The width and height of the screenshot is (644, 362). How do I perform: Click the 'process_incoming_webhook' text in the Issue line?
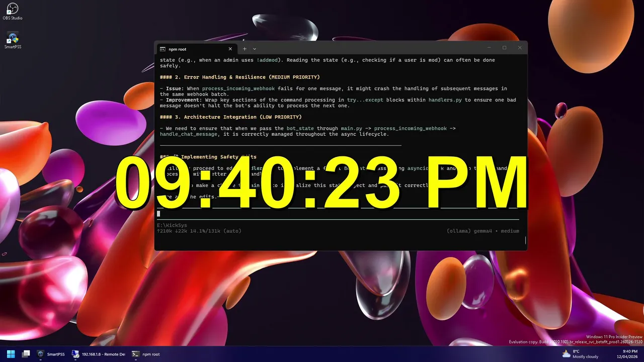(238, 88)
